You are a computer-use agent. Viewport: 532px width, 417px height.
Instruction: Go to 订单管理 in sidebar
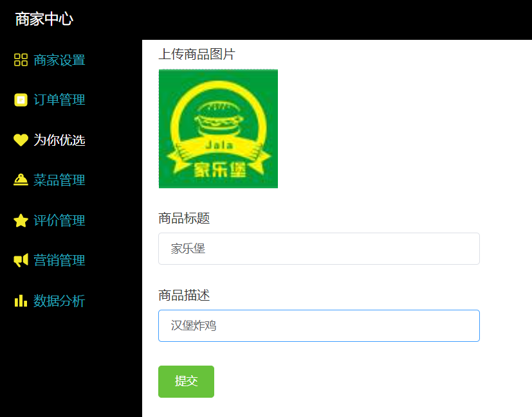click(59, 100)
